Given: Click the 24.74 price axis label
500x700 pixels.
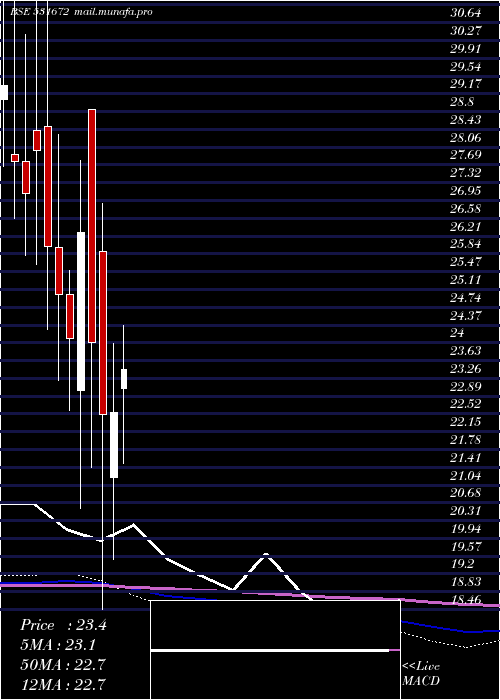Looking at the screenshot, I should click(x=466, y=297).
